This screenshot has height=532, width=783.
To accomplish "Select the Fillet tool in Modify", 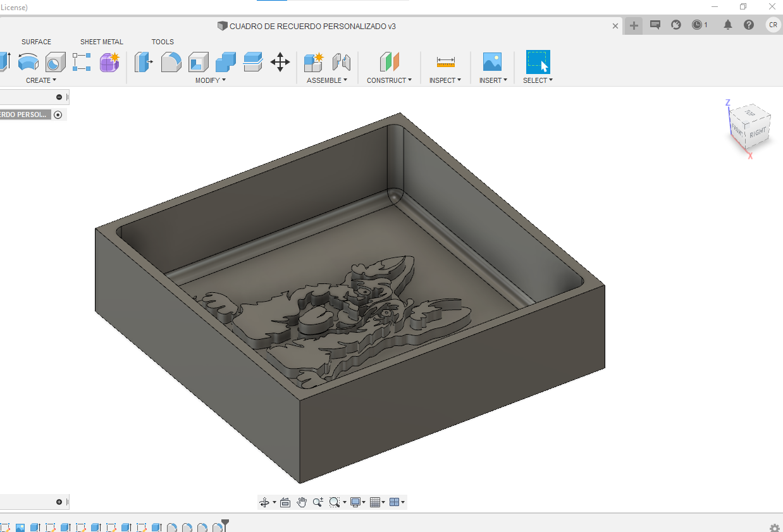I will [x=171, y=62].
